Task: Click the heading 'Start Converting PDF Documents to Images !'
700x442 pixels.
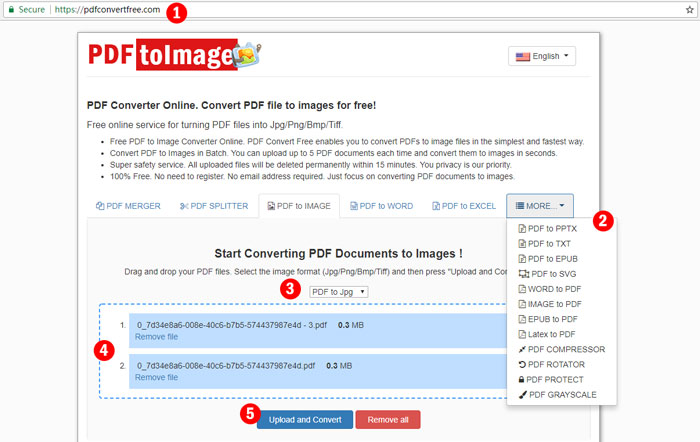Action: pos(338,254)
